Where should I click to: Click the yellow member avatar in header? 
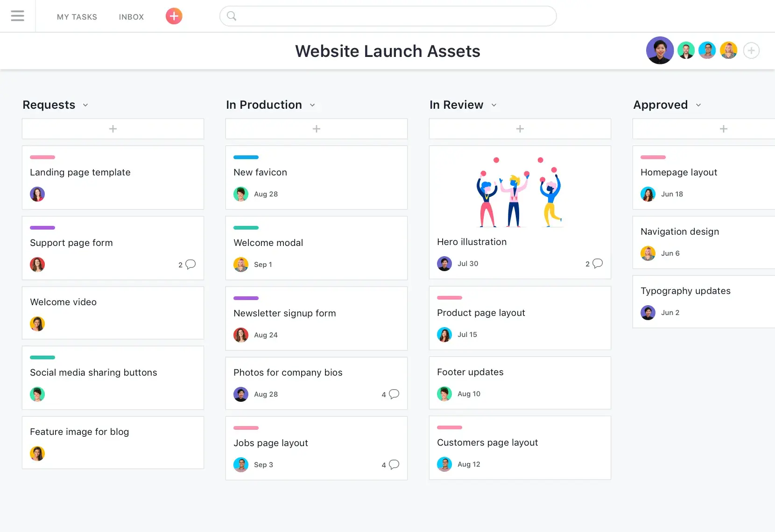[728, 50]
